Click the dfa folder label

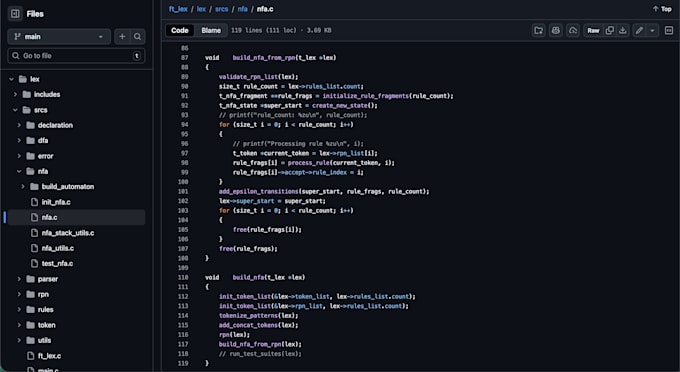pyautogui.click(x=43, y=140)
